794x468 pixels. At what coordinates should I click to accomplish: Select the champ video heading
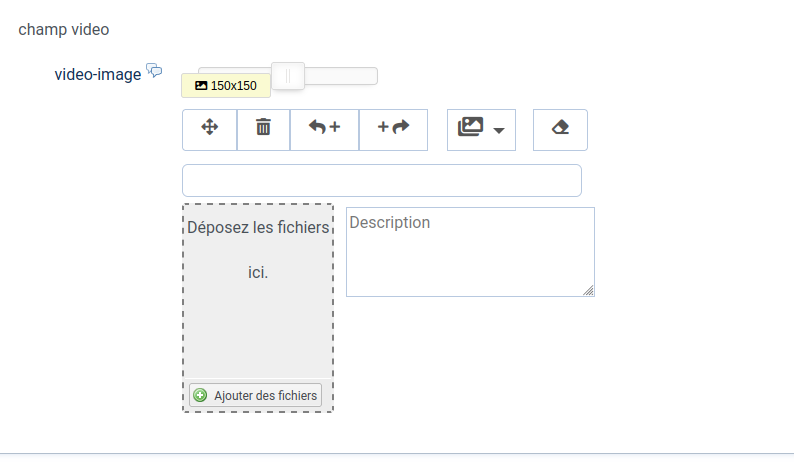tap(64, 29)
